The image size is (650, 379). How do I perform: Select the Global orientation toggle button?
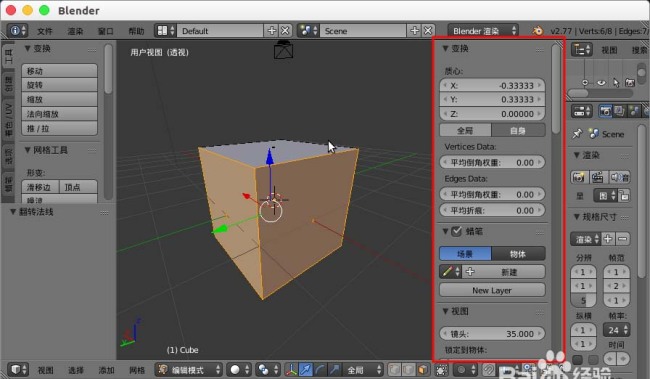(x=465, y=130)
